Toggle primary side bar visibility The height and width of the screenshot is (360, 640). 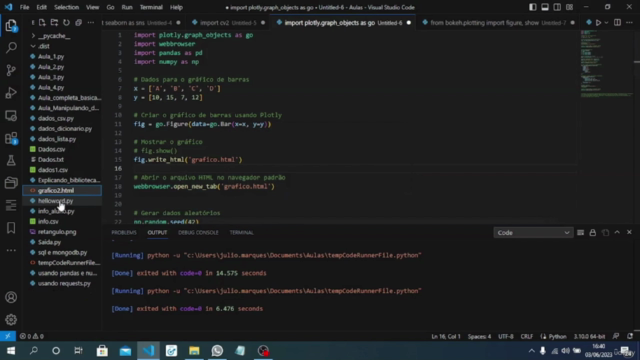click(x=533, y=7)
